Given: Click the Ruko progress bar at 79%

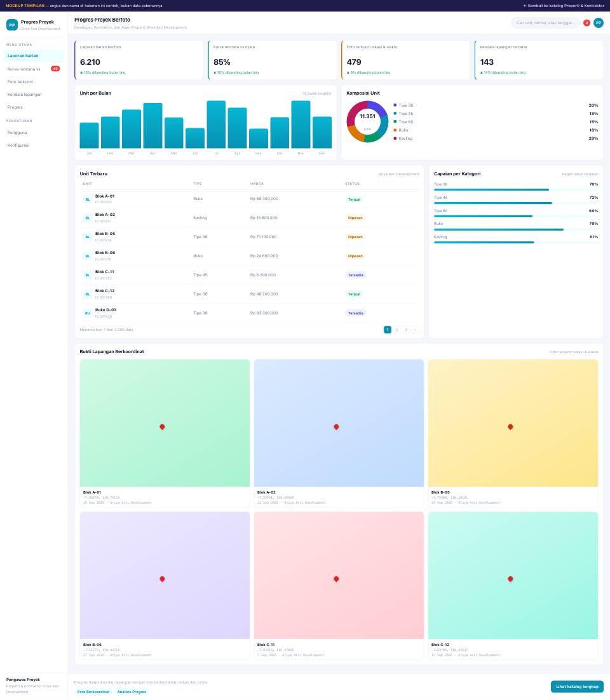Looking at the screenshot, I should tap(516, 229).
